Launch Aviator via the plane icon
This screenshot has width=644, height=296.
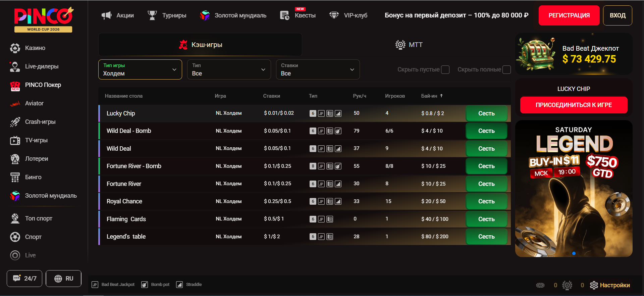(x=15, y=104)
